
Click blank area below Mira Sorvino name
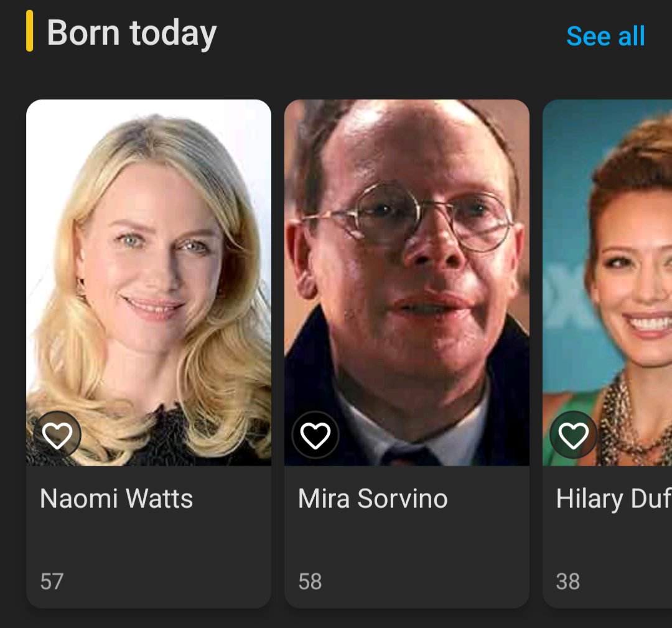pyautogui.click(x=407, y=541)
